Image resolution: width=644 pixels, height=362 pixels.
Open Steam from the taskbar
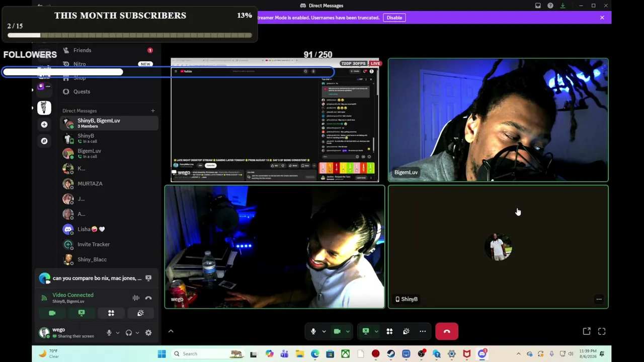(391, 354)
